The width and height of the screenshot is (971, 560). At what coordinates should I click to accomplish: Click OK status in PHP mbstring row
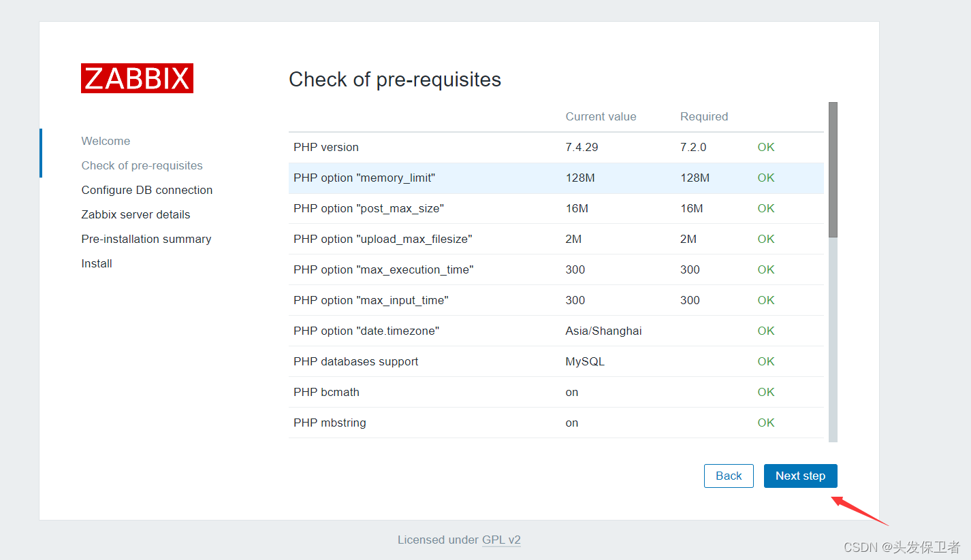click(766, 423)
